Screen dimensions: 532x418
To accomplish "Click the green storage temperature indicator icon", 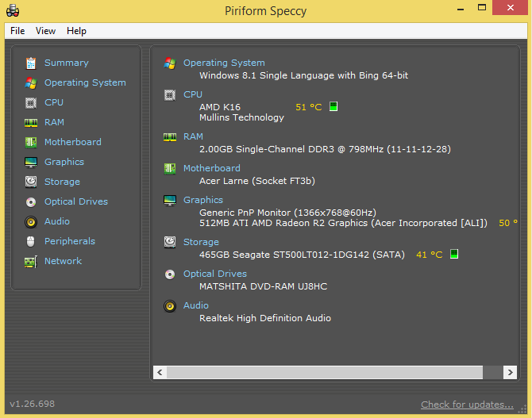I will [454, 254].
